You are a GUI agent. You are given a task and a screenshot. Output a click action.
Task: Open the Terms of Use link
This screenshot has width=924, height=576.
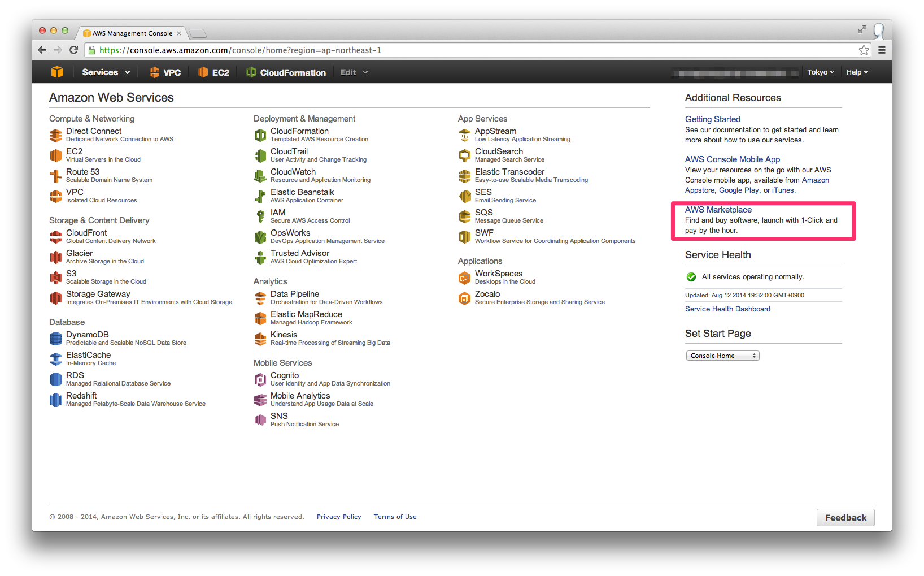click(395, 517)
